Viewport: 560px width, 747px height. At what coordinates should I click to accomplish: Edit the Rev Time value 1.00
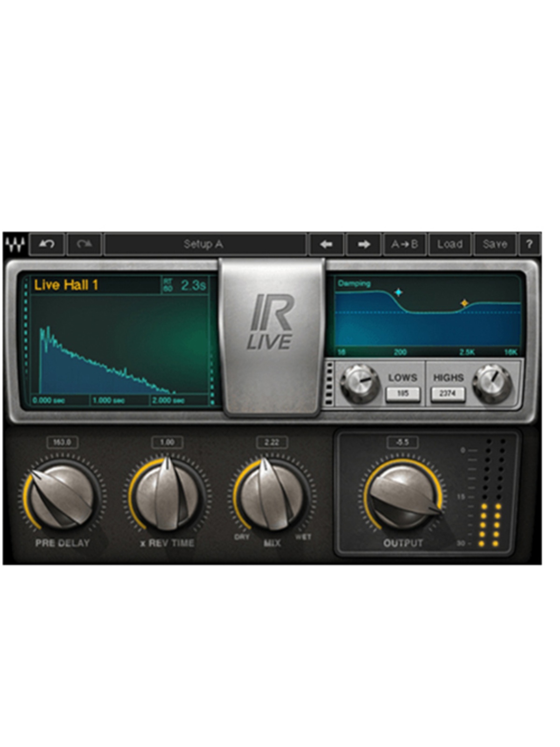pyautogui.click(x=167, y=442)
